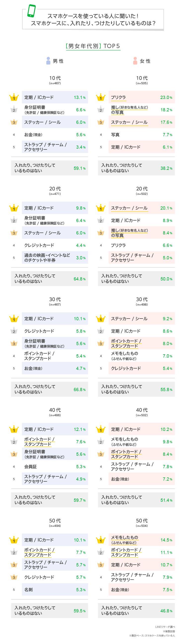The height and width of the screenshot is (644, 186).
Task: Click silver crown beside 推しの写真 18.2%
Action: pyautogui.click(x=101, y=110)
